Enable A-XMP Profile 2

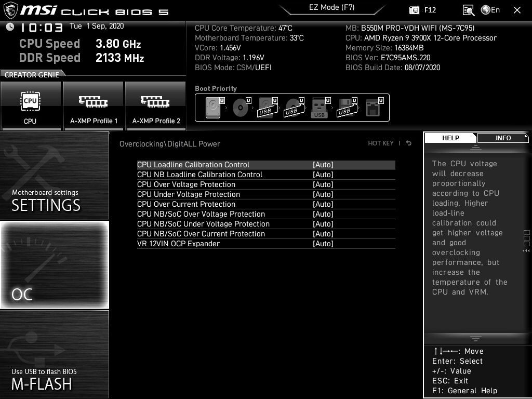coord(156,105)
